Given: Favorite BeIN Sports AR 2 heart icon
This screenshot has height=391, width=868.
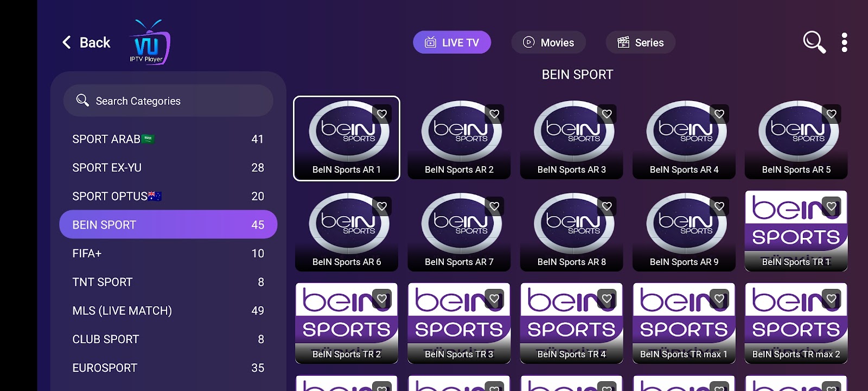Looking at the screenshot, I should [494, 114].
